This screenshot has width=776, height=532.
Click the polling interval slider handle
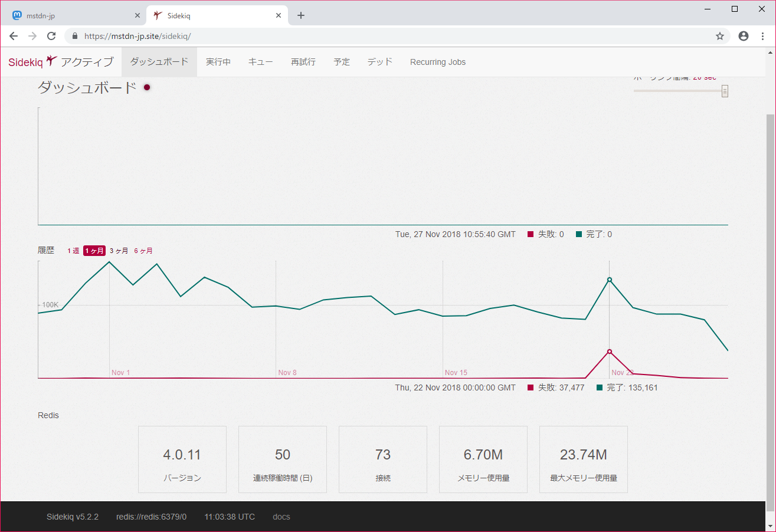[725, 91]
